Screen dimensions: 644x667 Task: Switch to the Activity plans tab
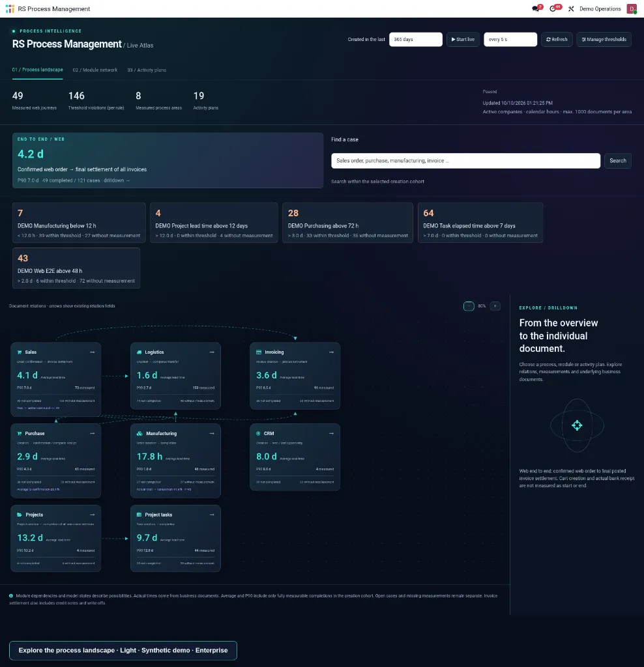[147, 70]
